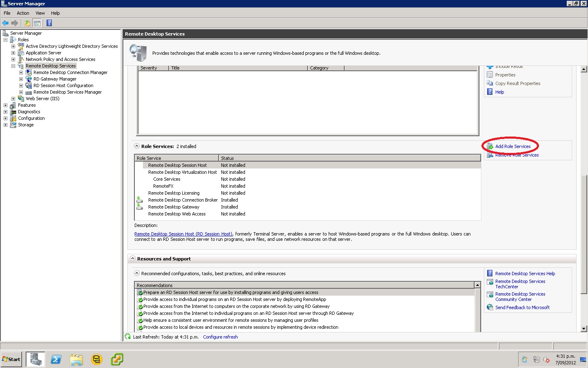Screen dimensions: 588x368
Task: Open the Remote Desktop Services Help icon
Action: [490, 273]
